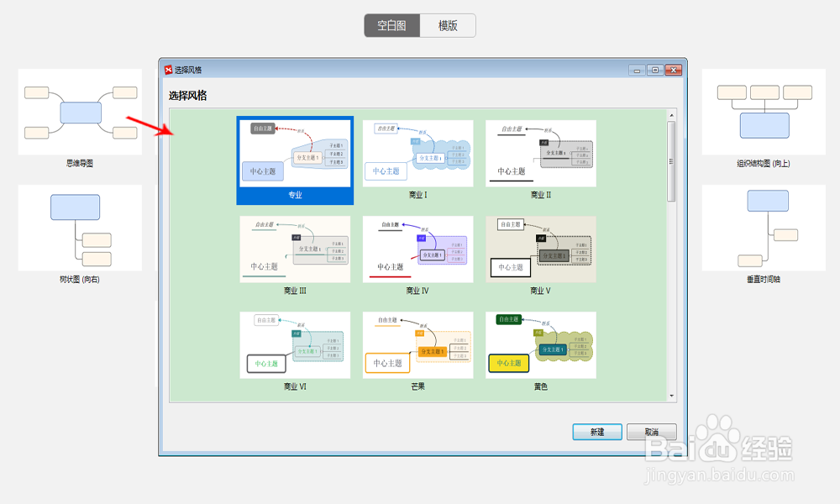
Task: Switch to the 空白图 tab
Action: (391, 25)
